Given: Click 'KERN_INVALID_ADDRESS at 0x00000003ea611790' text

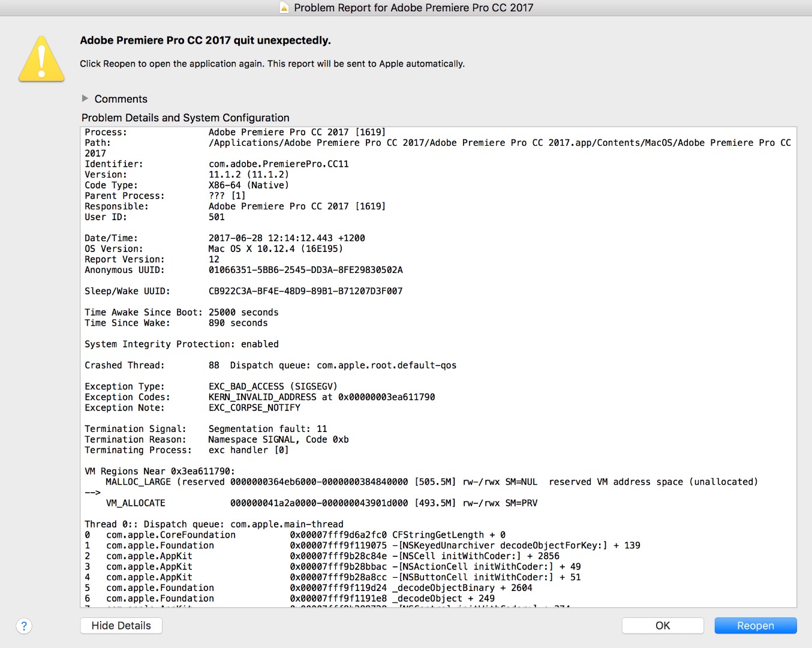Looking at the screenshot, I should (x=321, y=397).
